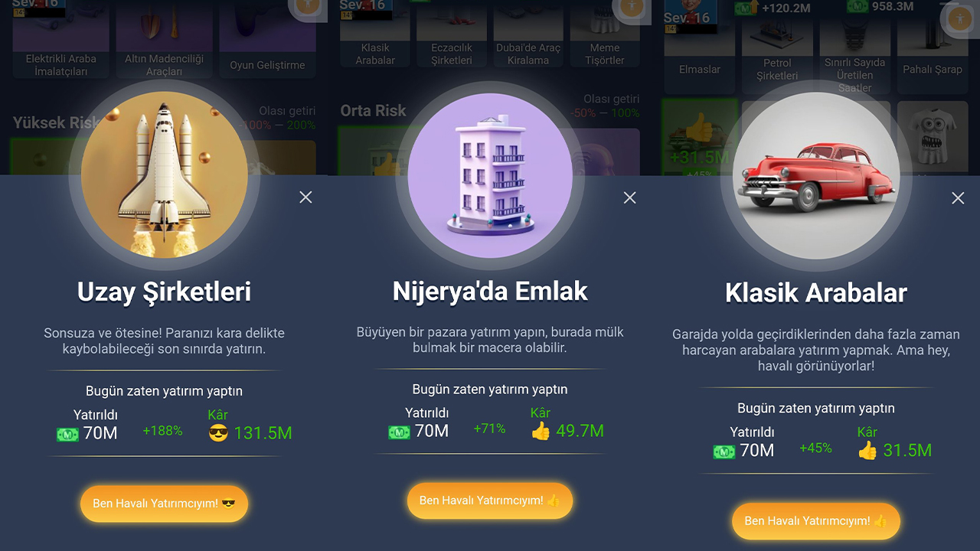Click the thumbs-up next to 49.7M profit
The width and height of the screenshot is (980, 551).
(x=541, y=431)
